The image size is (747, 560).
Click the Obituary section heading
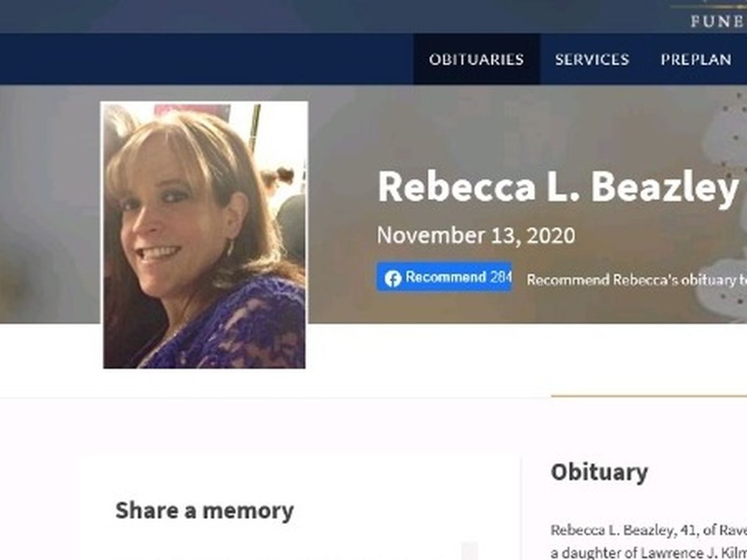coord(599,472)
